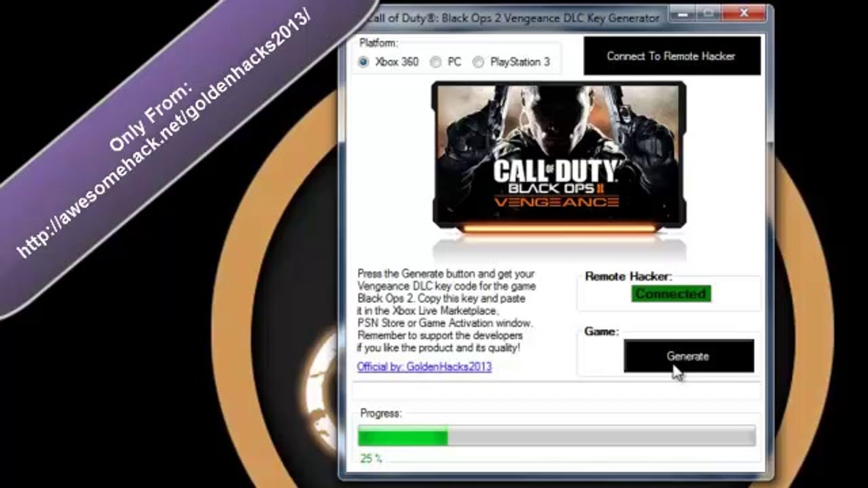
Task: Click the Connect To Remote Hacker button
Action: [672, 56]
